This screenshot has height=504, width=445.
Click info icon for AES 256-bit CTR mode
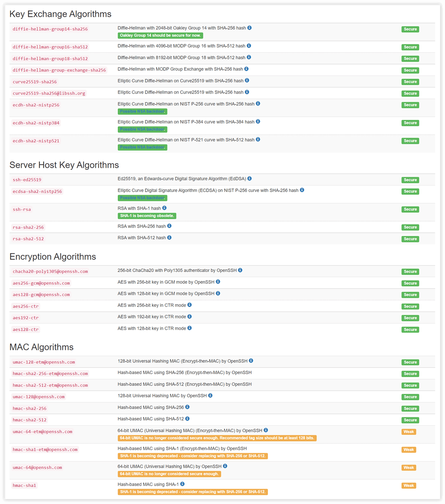click(189, 305)
